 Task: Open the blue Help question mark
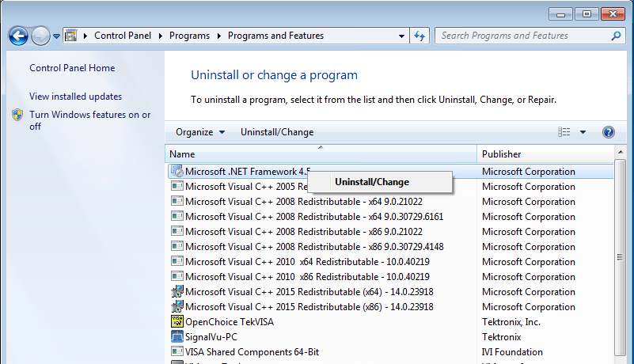[x=608, y=132]
